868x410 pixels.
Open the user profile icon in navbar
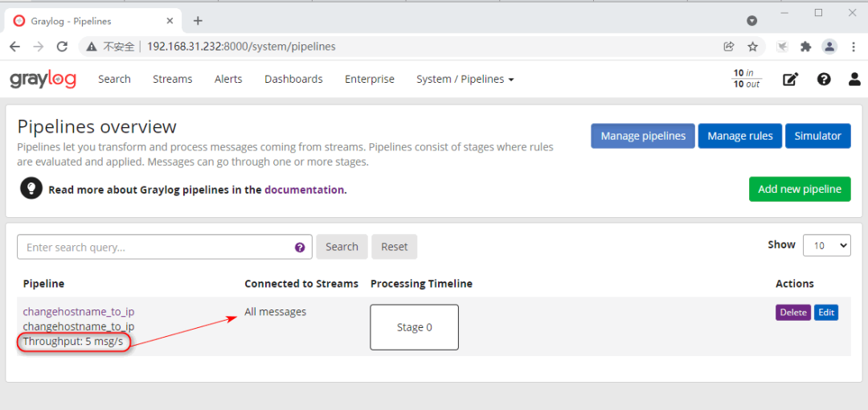point(854,79)
